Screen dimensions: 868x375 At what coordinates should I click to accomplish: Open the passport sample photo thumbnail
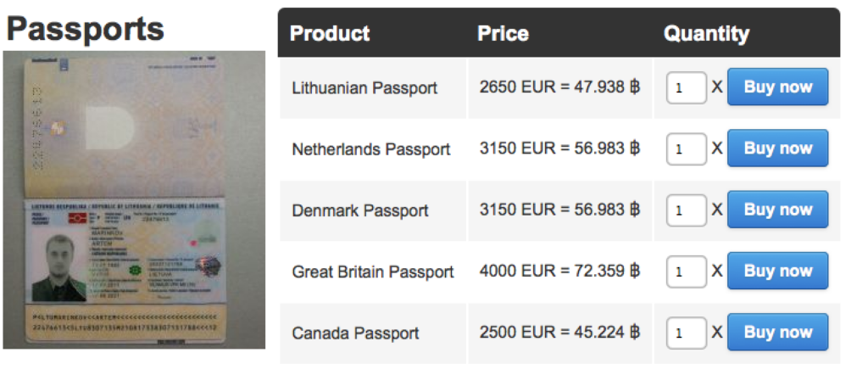tap(134, 200)
